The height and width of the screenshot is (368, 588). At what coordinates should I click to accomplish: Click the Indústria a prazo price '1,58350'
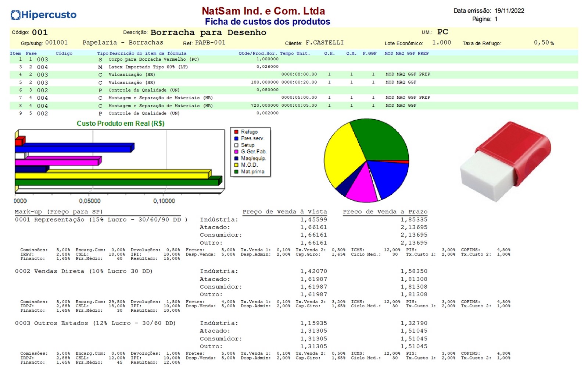(414, 272)
